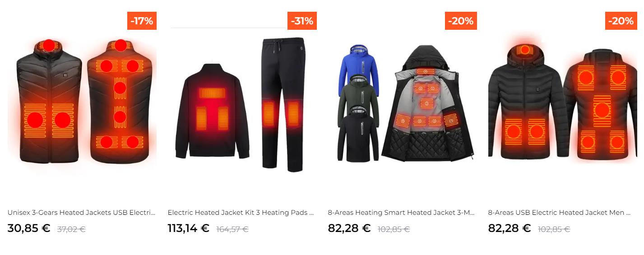This screenshot has width=644, height=255.
Task: Click the 82,28 € price of USB jacket
Action: (x=510, y=228)
